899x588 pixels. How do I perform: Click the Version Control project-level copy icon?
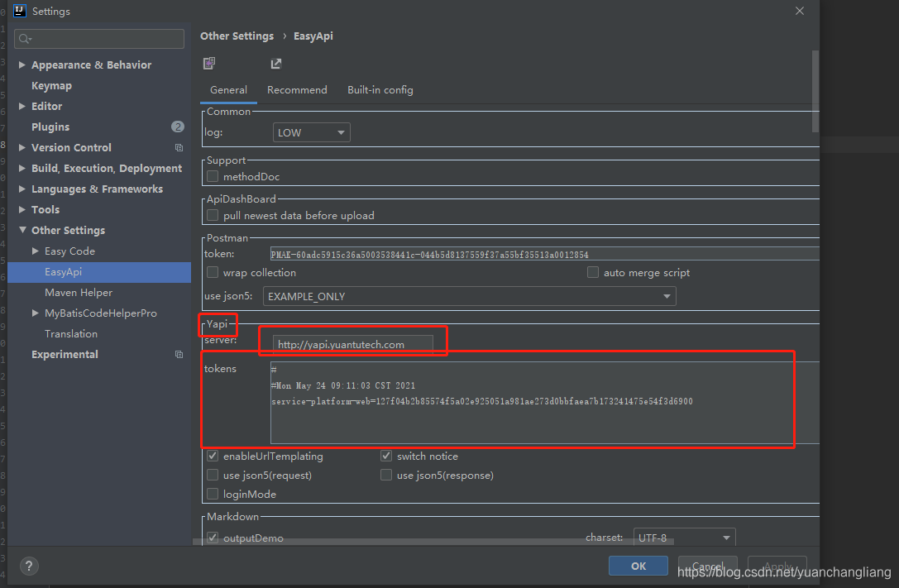pos(179,148)
